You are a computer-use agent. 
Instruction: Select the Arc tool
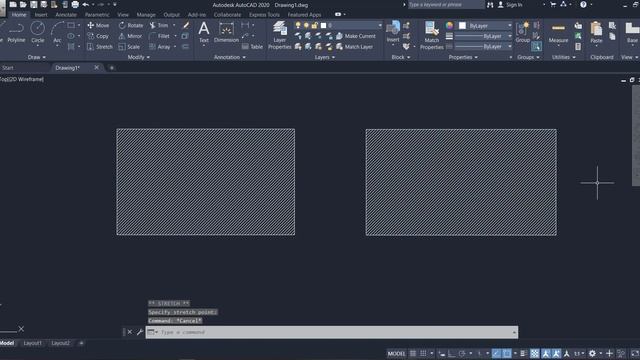[x=57, y=32]
